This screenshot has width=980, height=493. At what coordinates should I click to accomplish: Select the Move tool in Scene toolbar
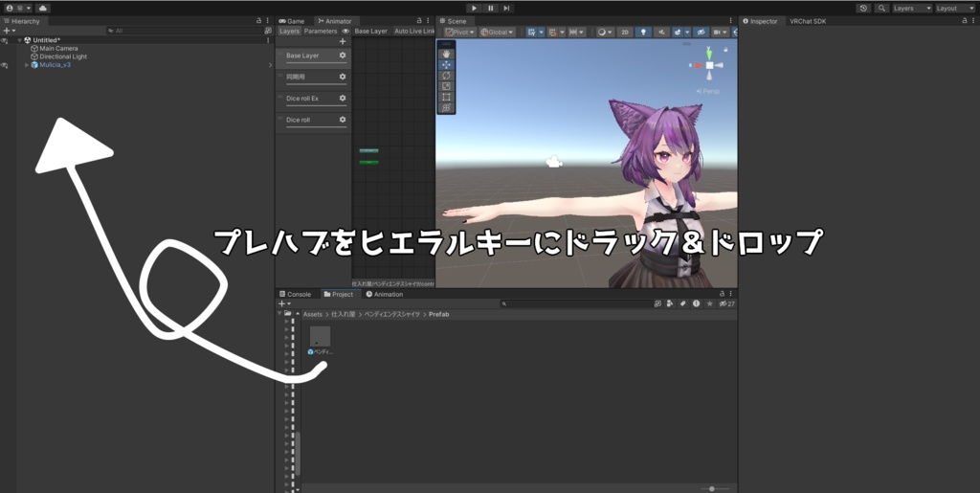click(x=446, y=64)
